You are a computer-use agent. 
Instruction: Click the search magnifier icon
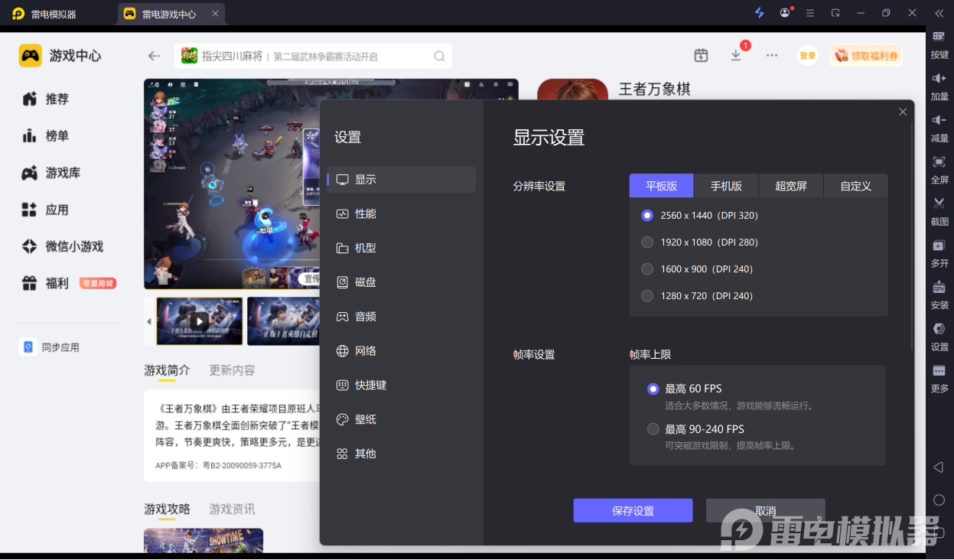click(x=439, y=56)
